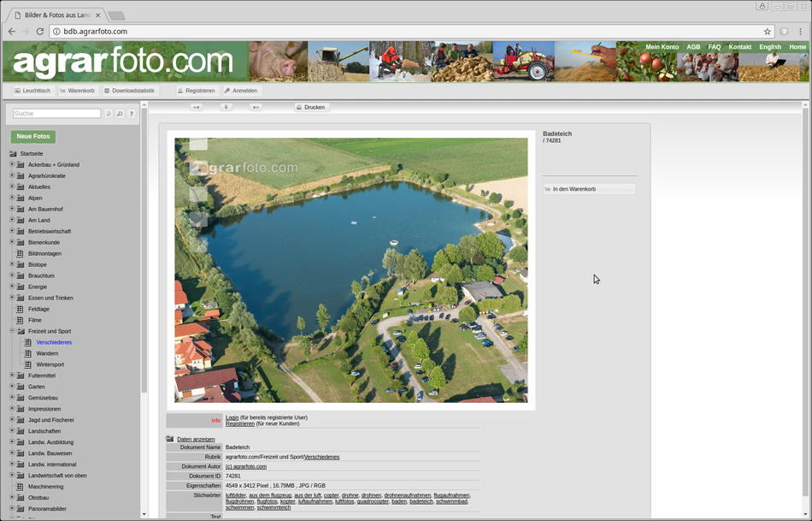
Task: Click the folder icon beside Daten anzeigen
Action: point(170,439)
